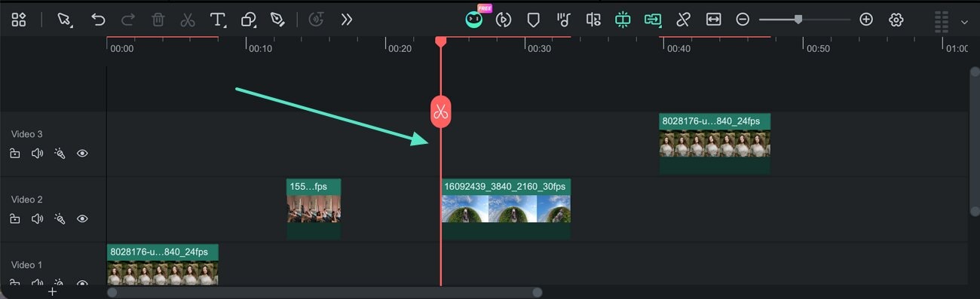Screen dimensions: 980x299
Task: Click the red scissors split button on playhead
Action: 441,113
